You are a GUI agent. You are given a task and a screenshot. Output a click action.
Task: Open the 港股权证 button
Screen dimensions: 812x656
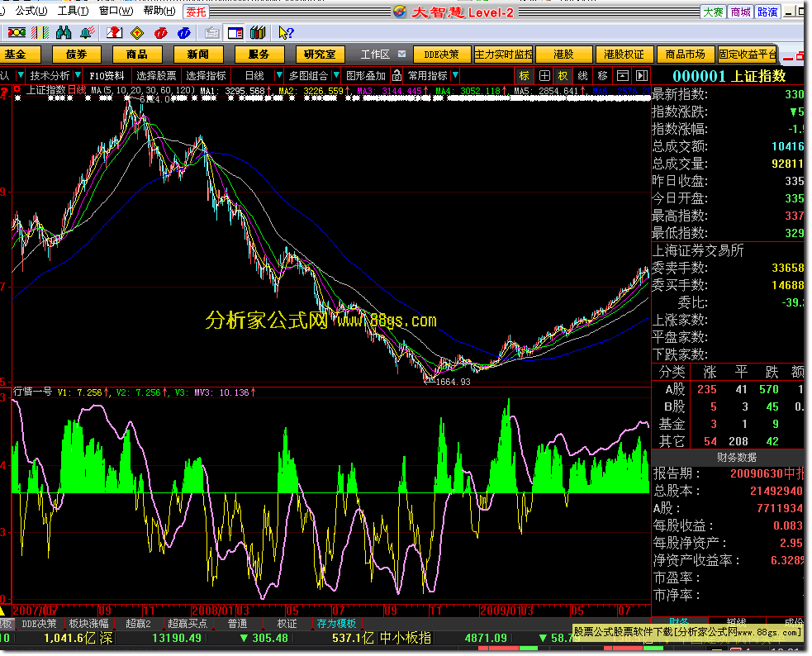pos(624,55)
